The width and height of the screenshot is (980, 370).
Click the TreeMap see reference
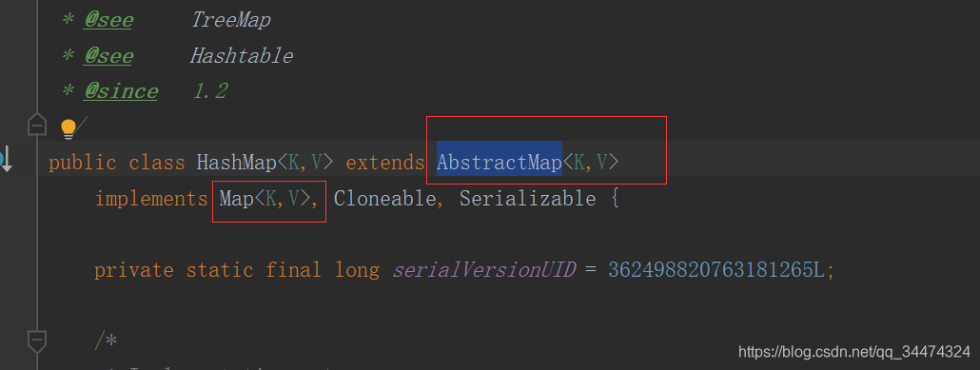pyautogui.click(x=230, y=20)
